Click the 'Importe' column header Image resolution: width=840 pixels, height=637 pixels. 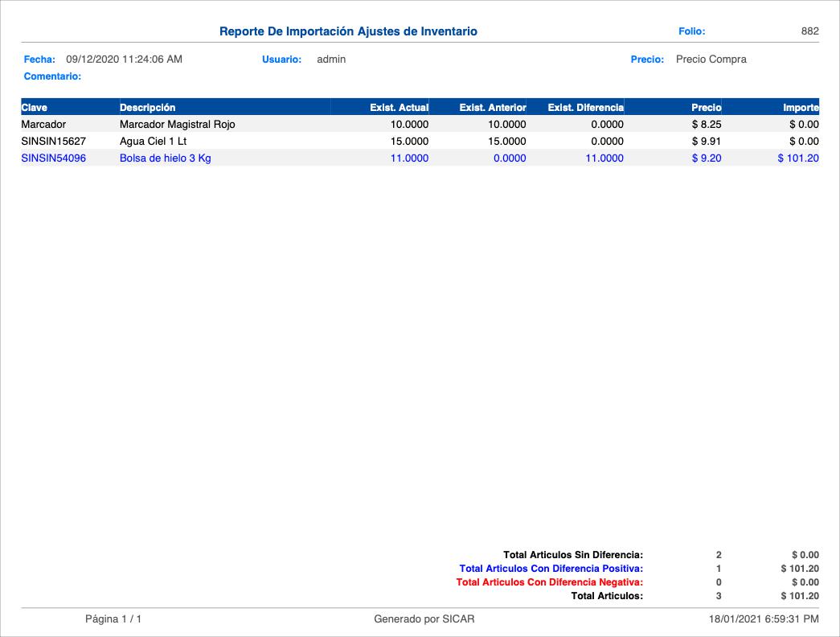pyautogui.click(x=801, y=107)
